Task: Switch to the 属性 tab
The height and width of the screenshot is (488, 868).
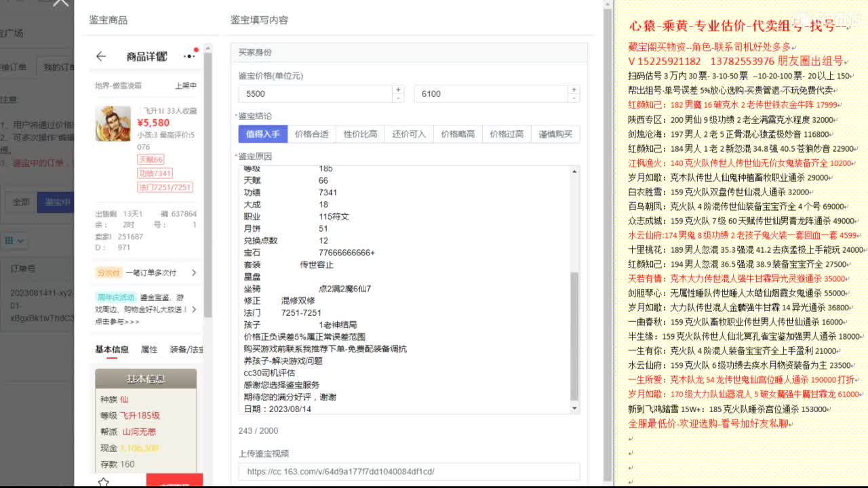Action: [x=149, y=350]
